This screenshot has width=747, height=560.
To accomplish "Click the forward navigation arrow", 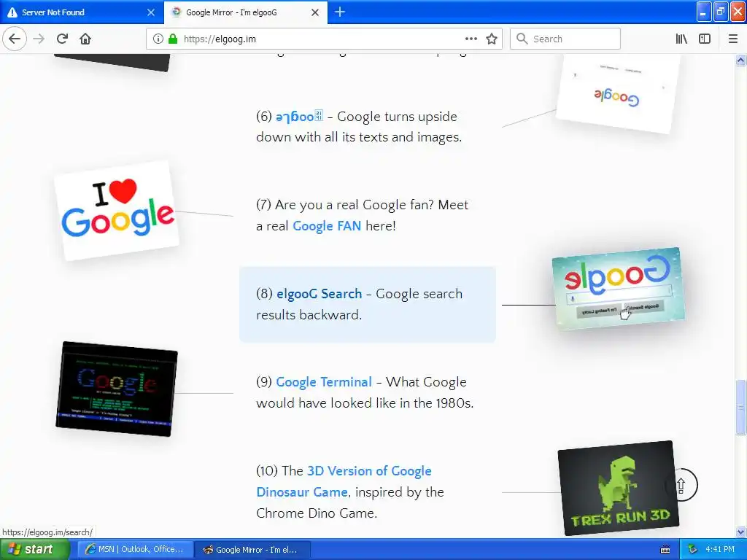I will pos(39,39).
